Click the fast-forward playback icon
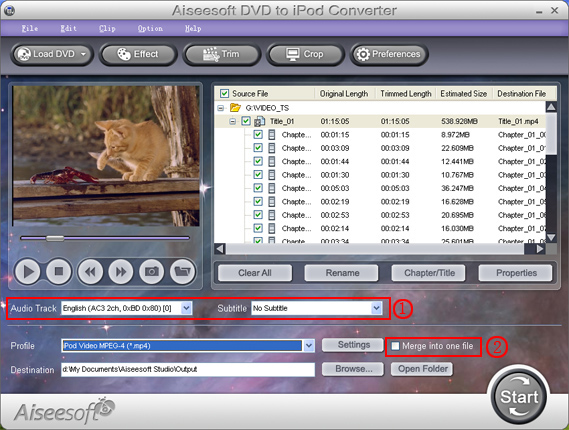The image size is (569, 430). click(x=121, y=271)
